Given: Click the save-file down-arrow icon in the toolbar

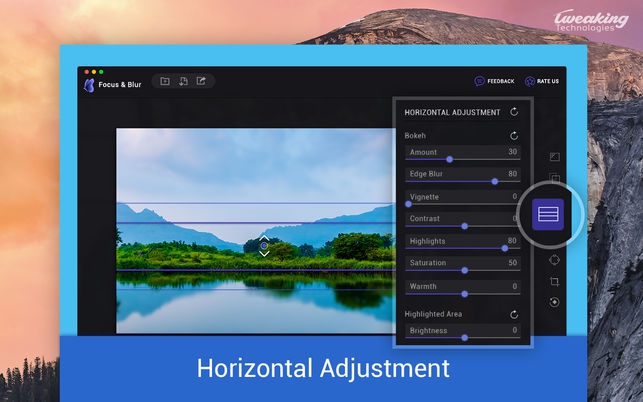Looking at the screenshot, I should pyautogui.click(x=183, y=81).
